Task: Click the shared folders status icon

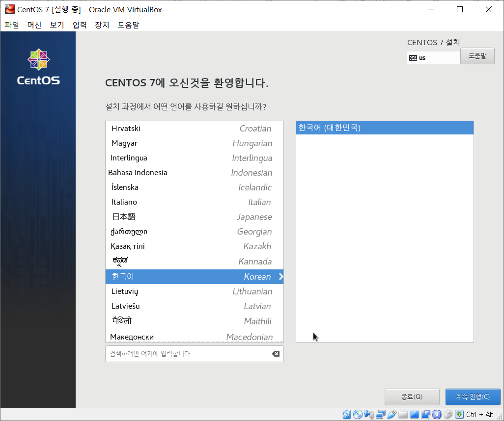Action: pos(403,414)
